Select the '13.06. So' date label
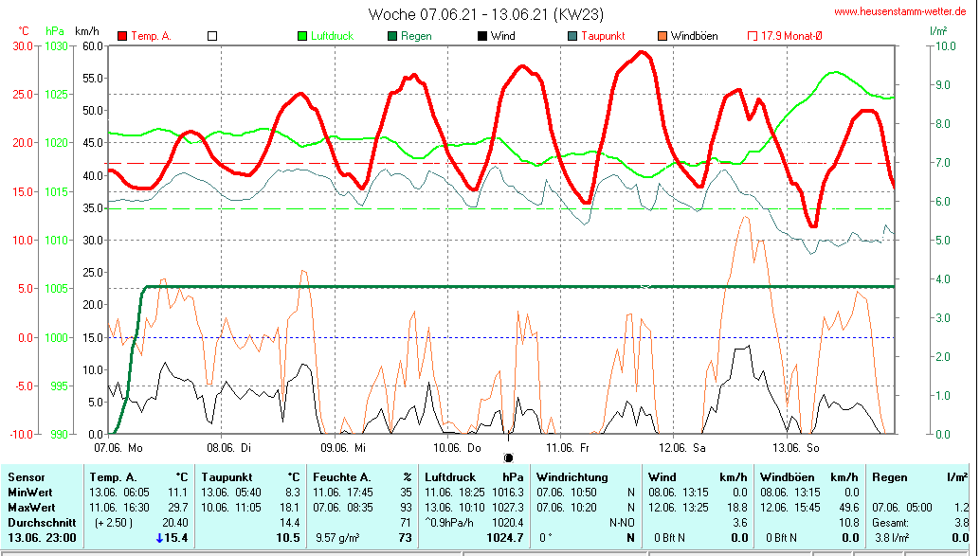Screen dimensions: 980x556 (x=795, y=448)
